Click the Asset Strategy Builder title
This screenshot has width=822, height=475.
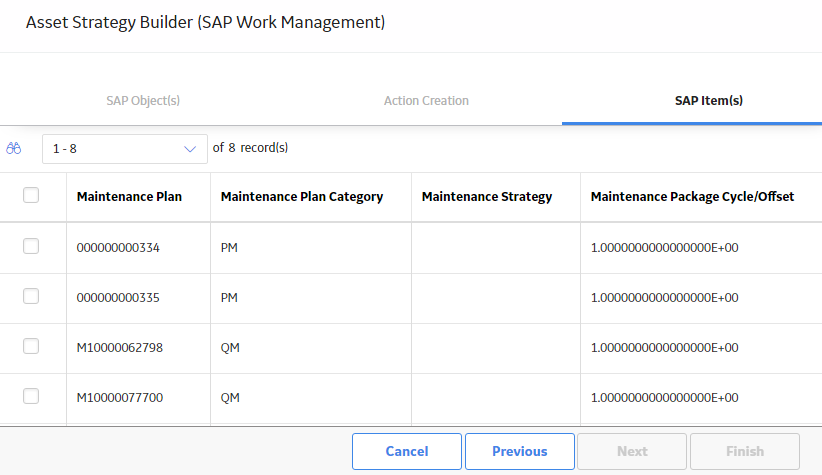pyautogui.click(x=206, y=23)
